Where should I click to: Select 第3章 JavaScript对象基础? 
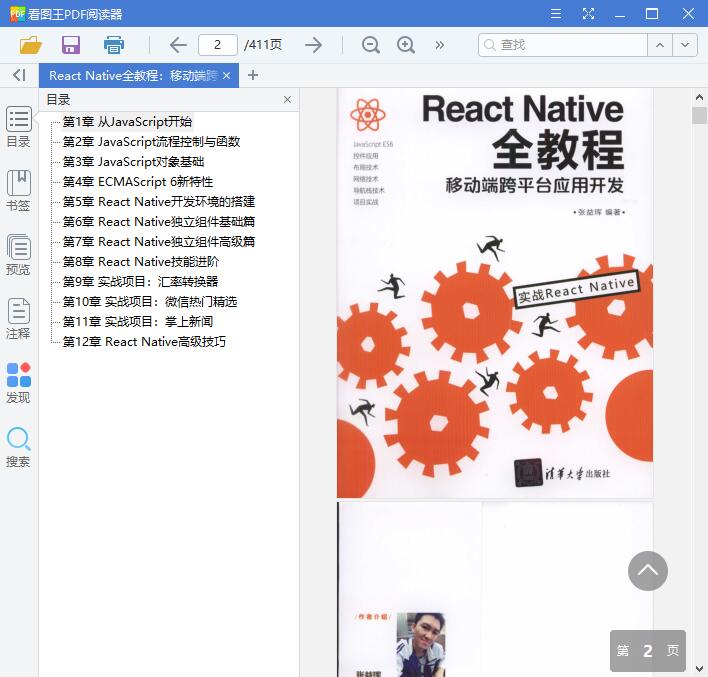[133, 162]
